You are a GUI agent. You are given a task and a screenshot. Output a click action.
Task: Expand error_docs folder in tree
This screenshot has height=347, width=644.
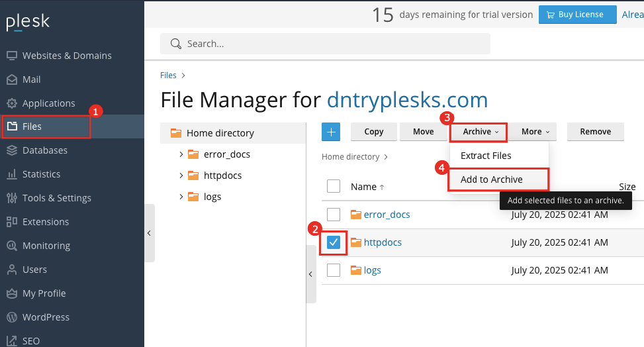(181, 154)
